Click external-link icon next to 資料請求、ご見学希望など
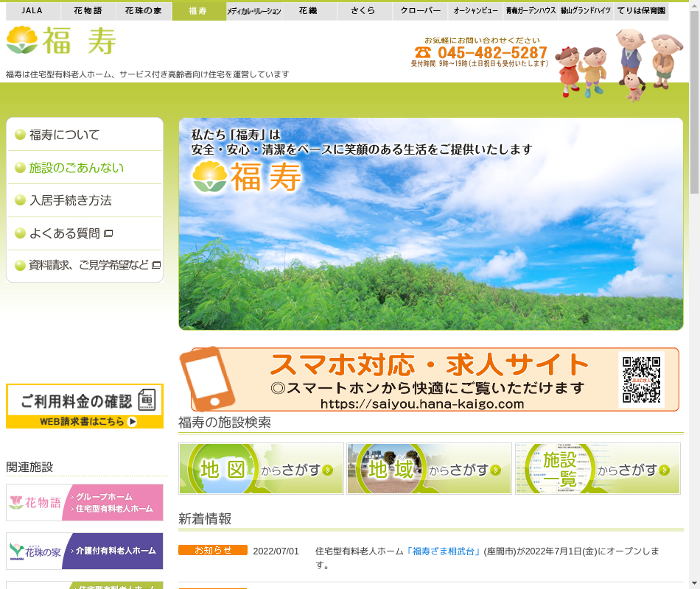This screenshot has height=589, width=700. 156,265
